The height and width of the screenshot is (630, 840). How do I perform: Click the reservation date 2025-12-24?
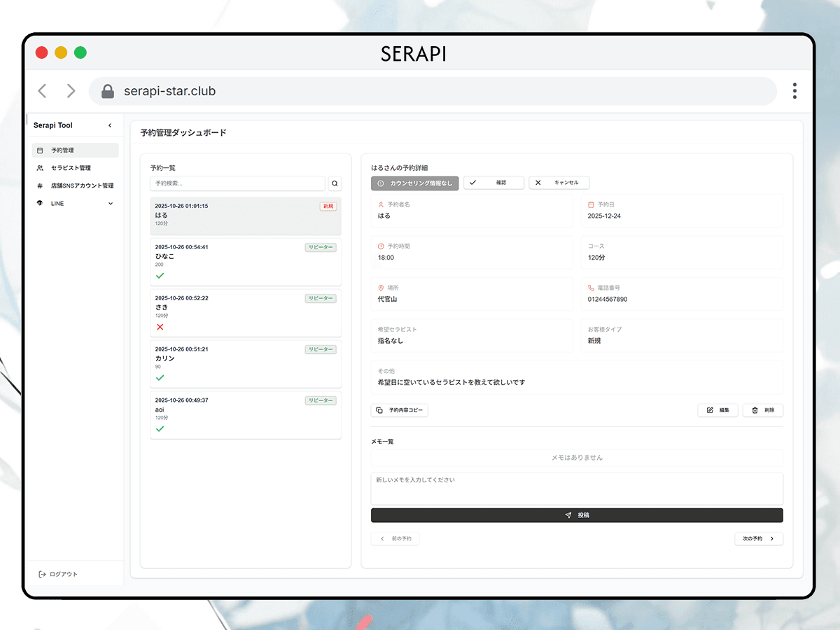pos(604,216)
